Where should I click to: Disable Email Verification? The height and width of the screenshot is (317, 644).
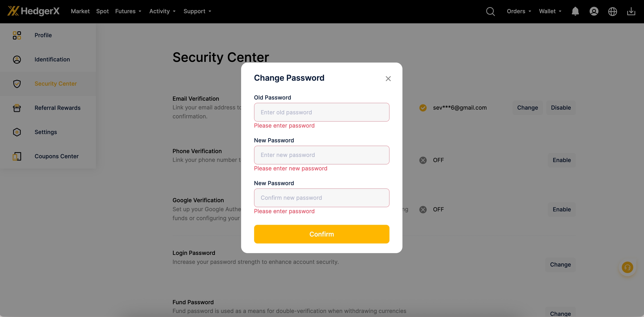561,108
